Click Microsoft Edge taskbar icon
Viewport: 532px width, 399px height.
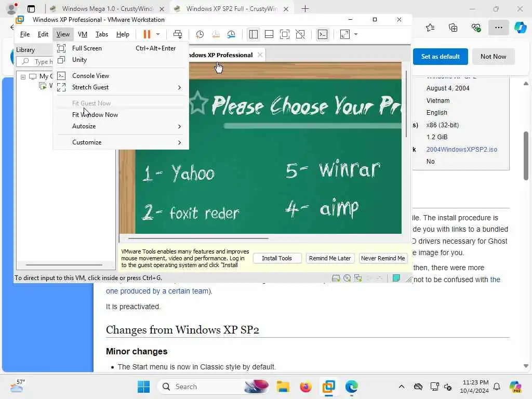point(351,387)
